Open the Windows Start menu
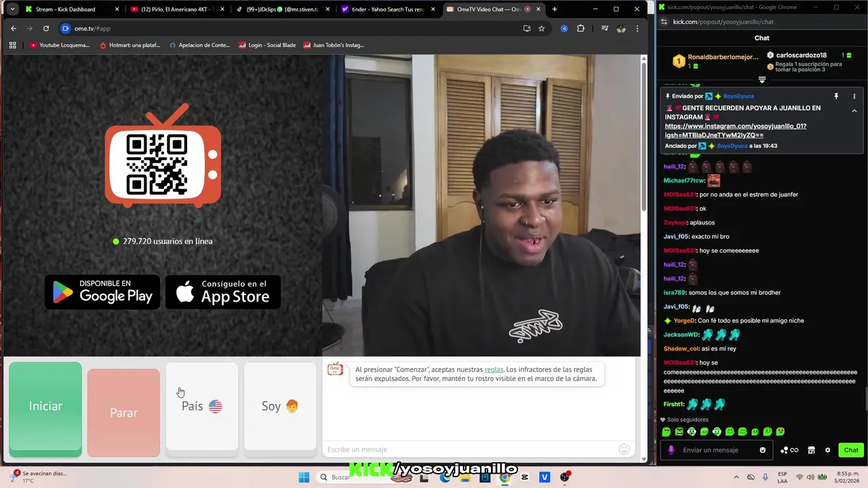This screenshot has width=868, height=488. (x=304, y=477)
